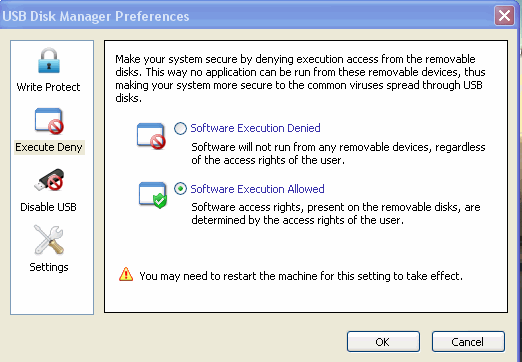Switch to the Write Protect section label
Viewport: 522px width, 362px height.
48,87
